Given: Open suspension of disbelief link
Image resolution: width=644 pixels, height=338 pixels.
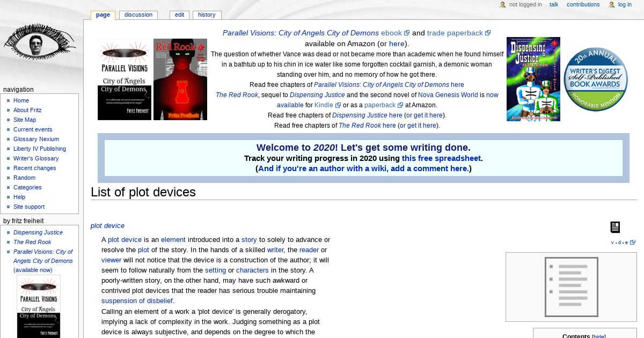Looking at the screenshot, I should [137, 301].
